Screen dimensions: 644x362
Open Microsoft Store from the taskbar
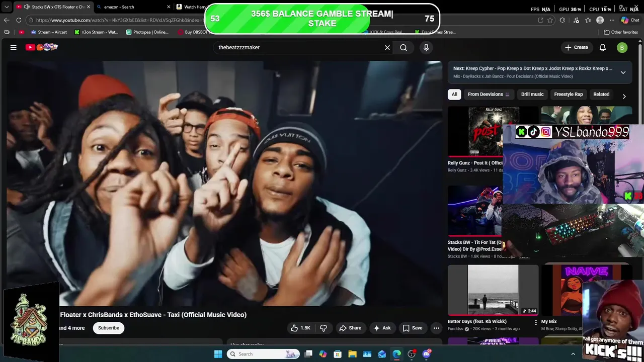(338, 354)
